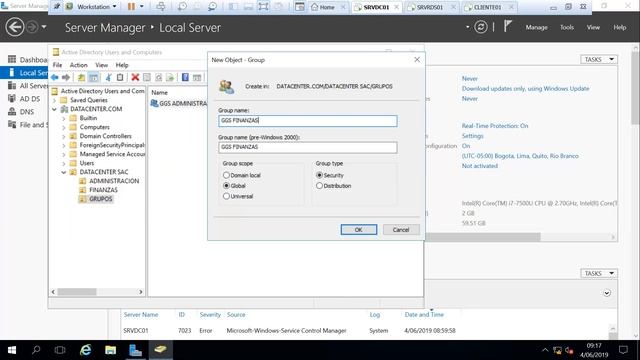
Task: Select Distribution group type
Action: click(x=319, y=186)
